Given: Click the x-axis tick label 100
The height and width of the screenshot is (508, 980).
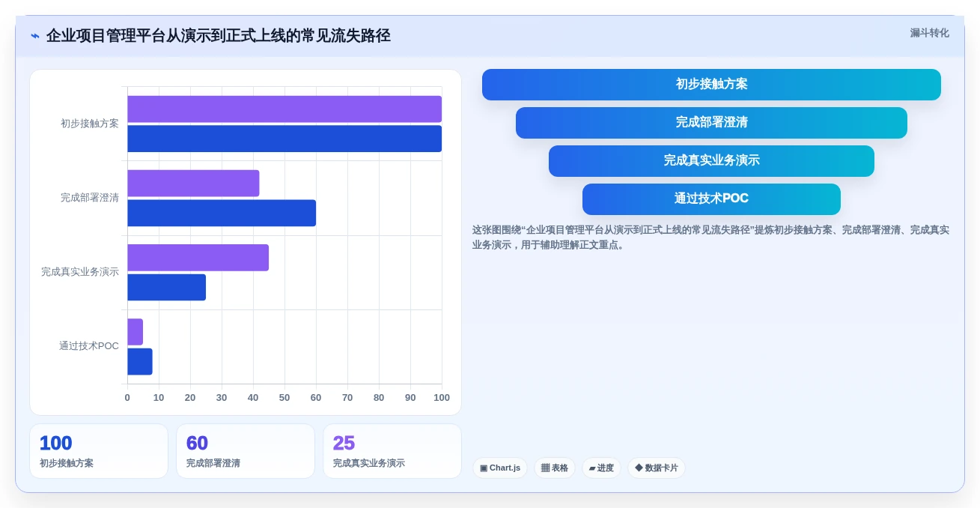Looking at the screenshot, I should tap(442, 398).
